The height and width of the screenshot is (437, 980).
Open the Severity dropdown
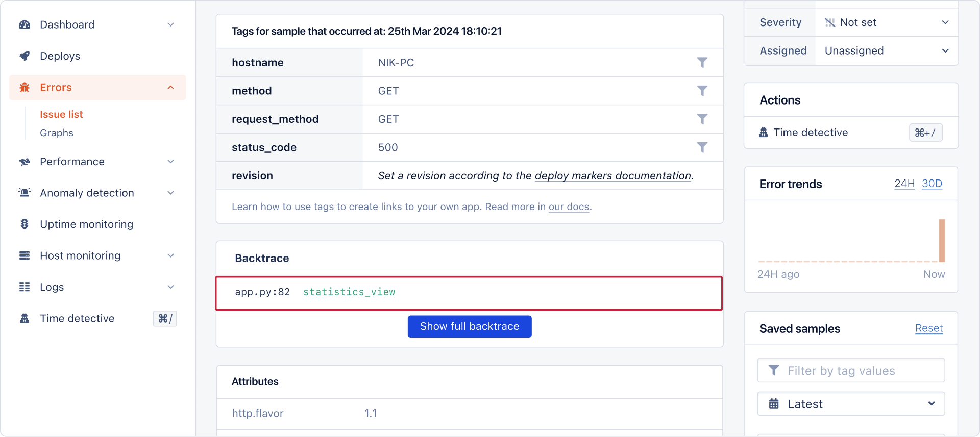(x=887, y=22)
